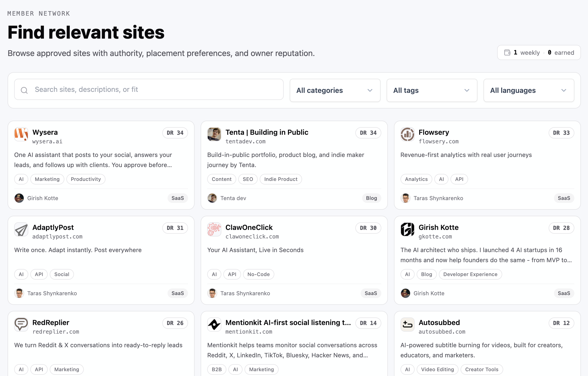
Task: Click the Flowsery logo icon
Action: pos(407,134)
